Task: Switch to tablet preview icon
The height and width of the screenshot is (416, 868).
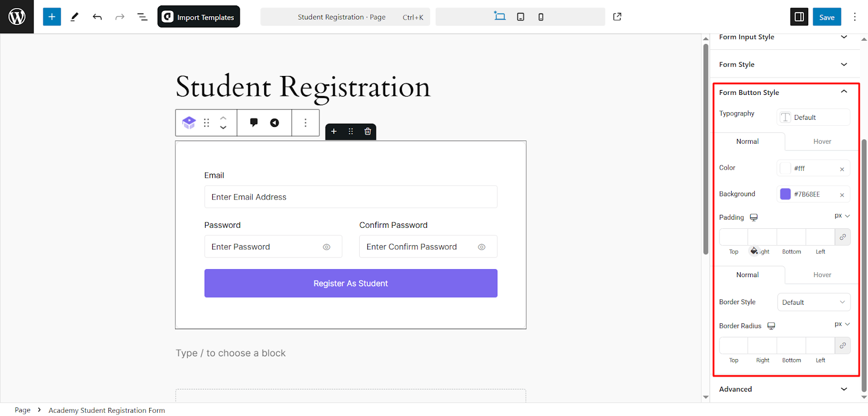Action: tap(521, 17)
